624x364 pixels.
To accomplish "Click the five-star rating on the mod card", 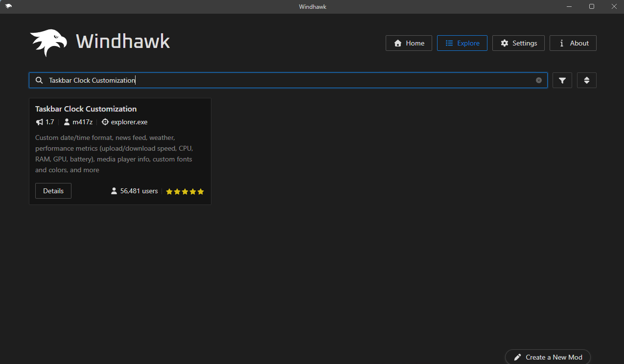I will pos(185,191).
